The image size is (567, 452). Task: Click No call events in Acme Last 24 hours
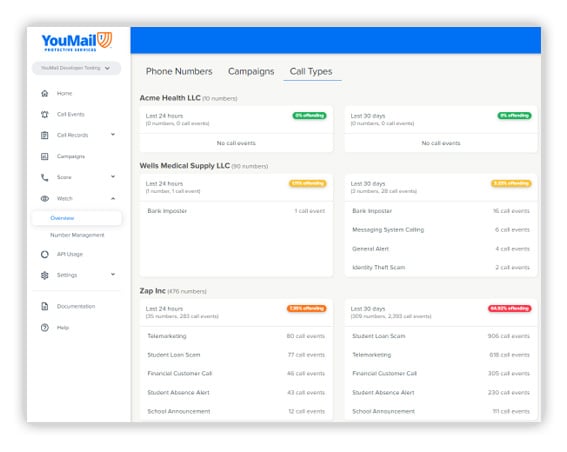[x=236, y=143]
